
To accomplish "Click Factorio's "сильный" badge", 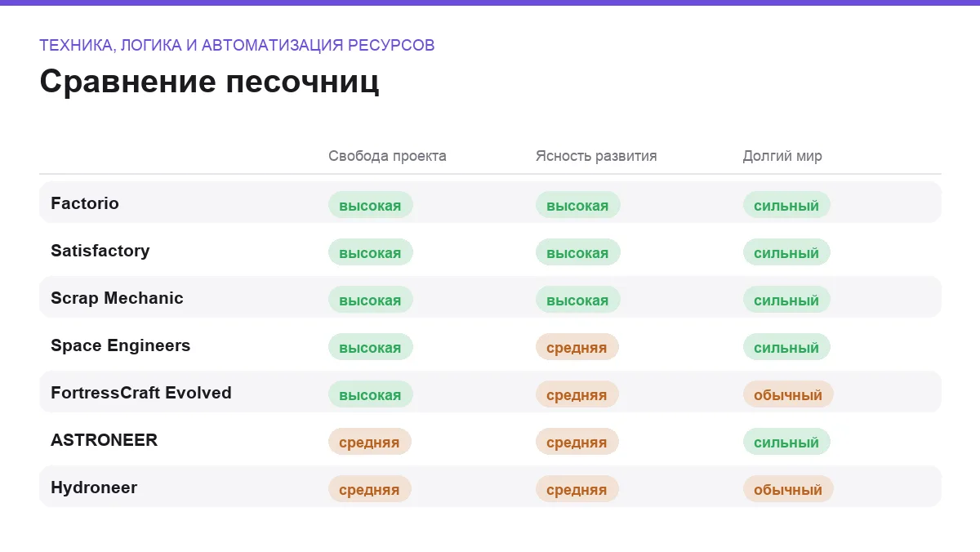I will [x=786, y=205].
